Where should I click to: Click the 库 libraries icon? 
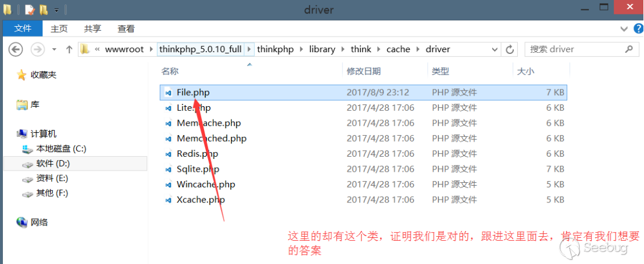[22, 104]
